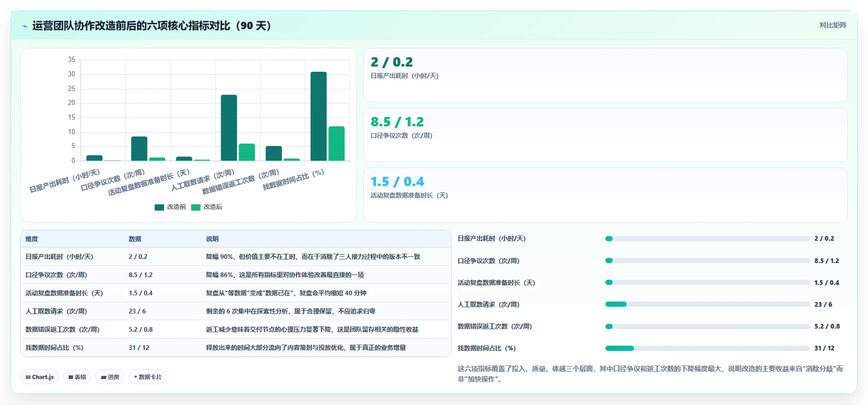Click the 数据 column header
Viewport: 868px width, 405px height.
(135, 239)
